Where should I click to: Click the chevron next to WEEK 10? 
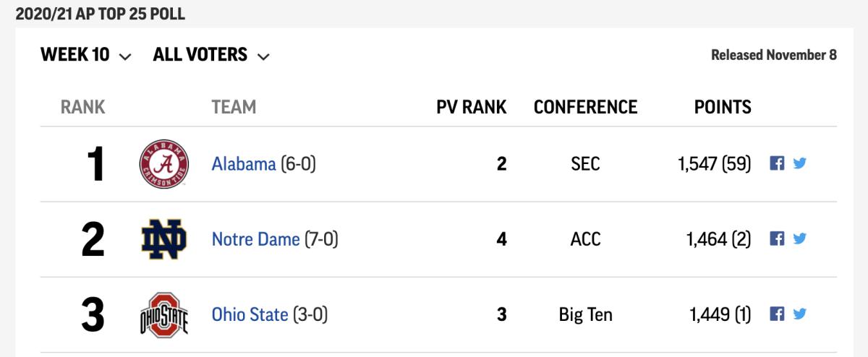(x=124, y=56)
